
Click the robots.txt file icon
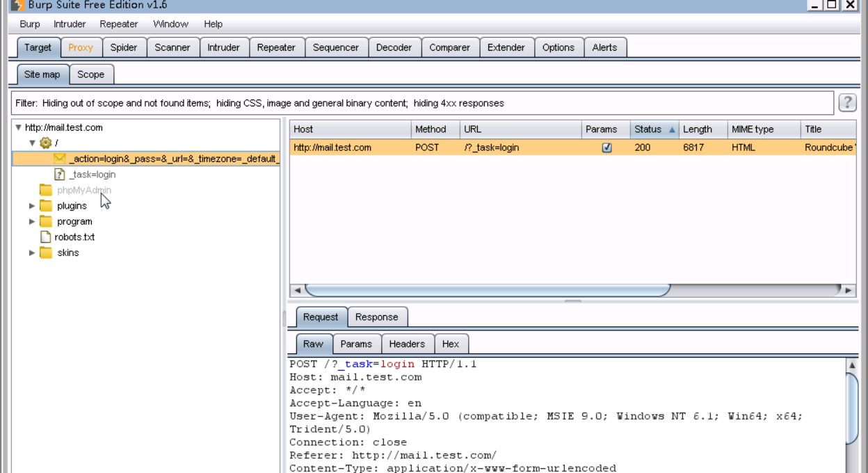point(46,237)
